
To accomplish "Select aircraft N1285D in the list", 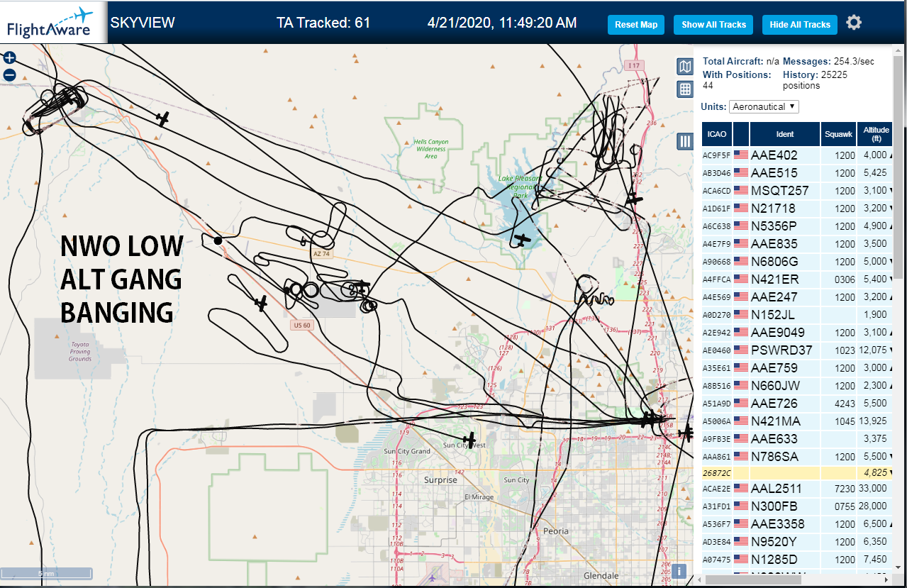I will point(798,560).
